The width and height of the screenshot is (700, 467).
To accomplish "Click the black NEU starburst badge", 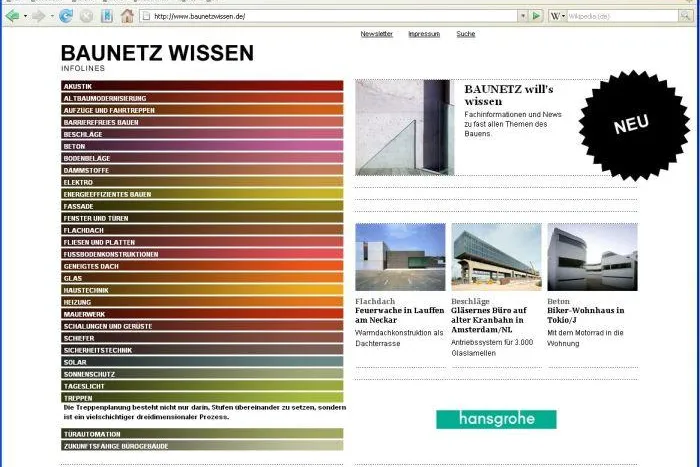I will pos(634,125).
